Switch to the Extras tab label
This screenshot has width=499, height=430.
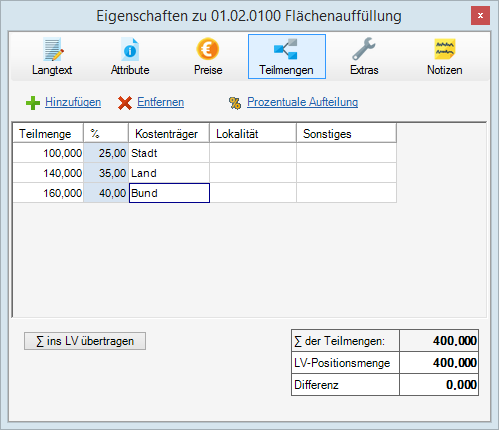tap(364, 70)
